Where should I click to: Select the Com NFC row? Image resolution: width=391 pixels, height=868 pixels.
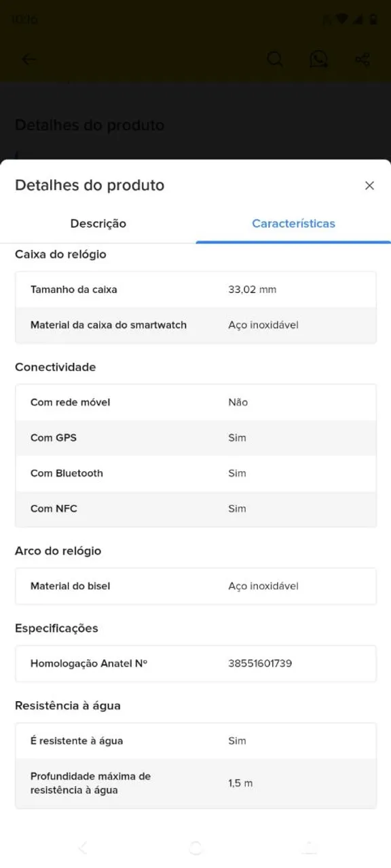pyautogui.click(x=195, y=509)
